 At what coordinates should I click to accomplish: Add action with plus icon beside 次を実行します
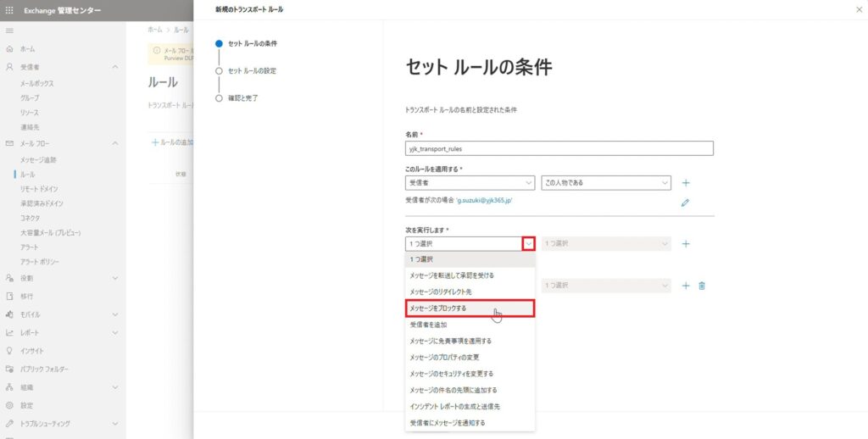(686, 243)
